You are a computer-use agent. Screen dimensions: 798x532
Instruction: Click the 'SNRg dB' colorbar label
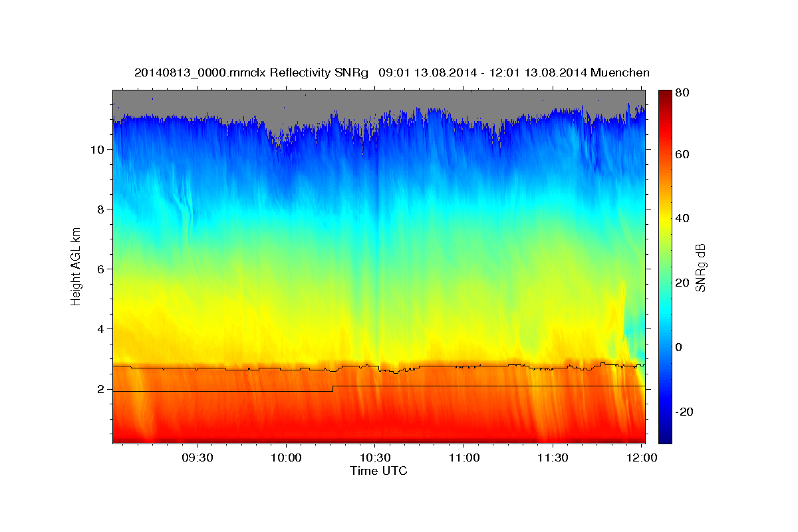[700, 267]
